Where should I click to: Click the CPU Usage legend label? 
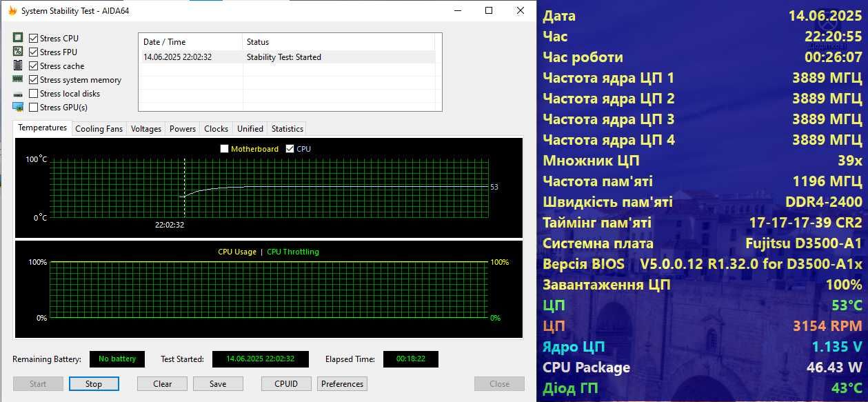click(237, 252)
